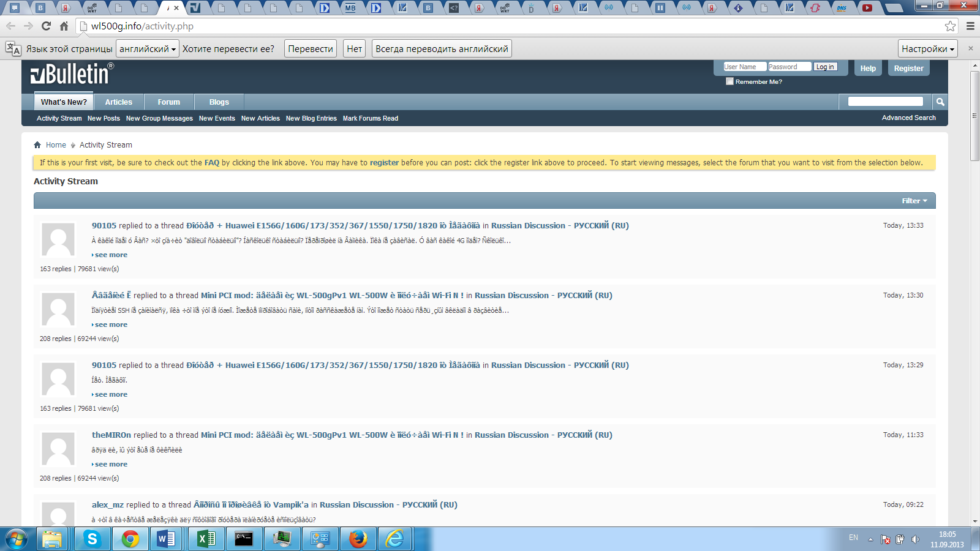Focus the User Name input field

[744, 67]
